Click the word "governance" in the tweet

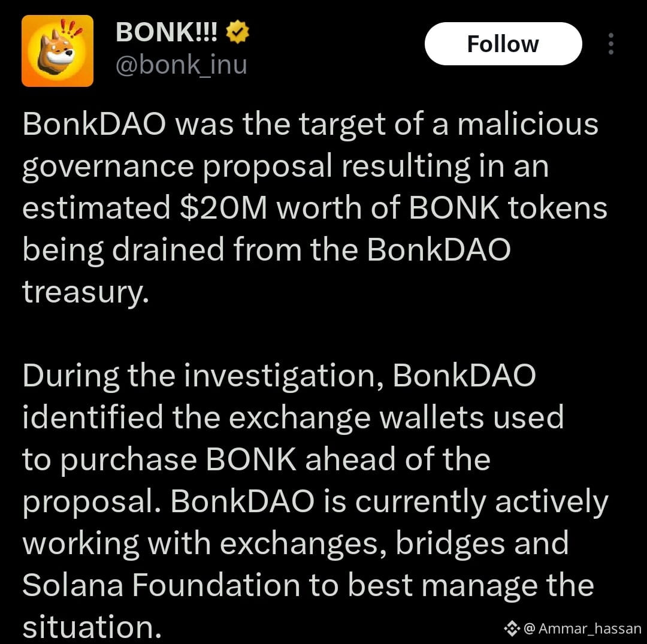point(108,168)
